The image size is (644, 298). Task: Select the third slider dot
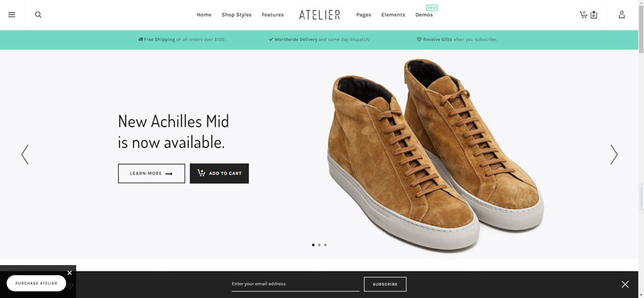pyautogui.click(x=326, y=245)
